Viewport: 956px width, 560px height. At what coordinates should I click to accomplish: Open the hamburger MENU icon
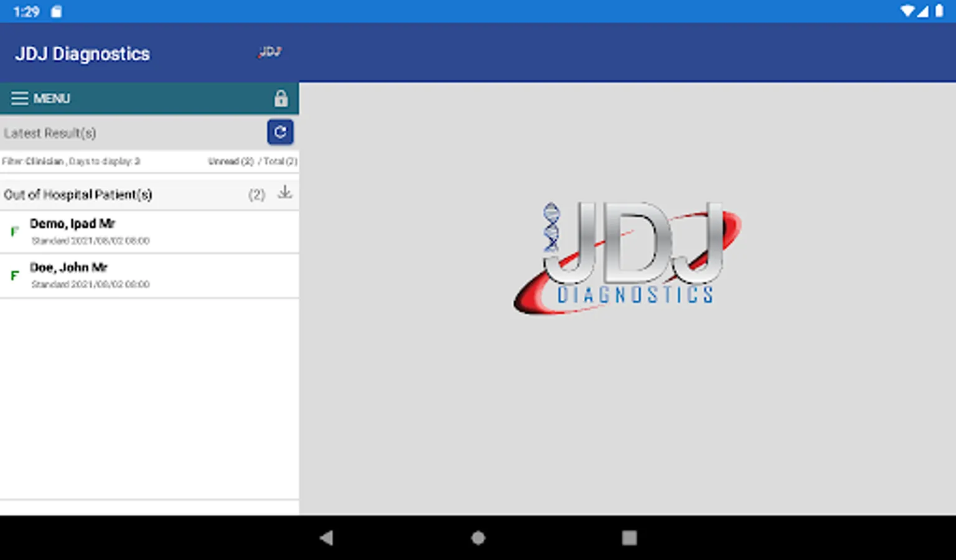[20, 98]
